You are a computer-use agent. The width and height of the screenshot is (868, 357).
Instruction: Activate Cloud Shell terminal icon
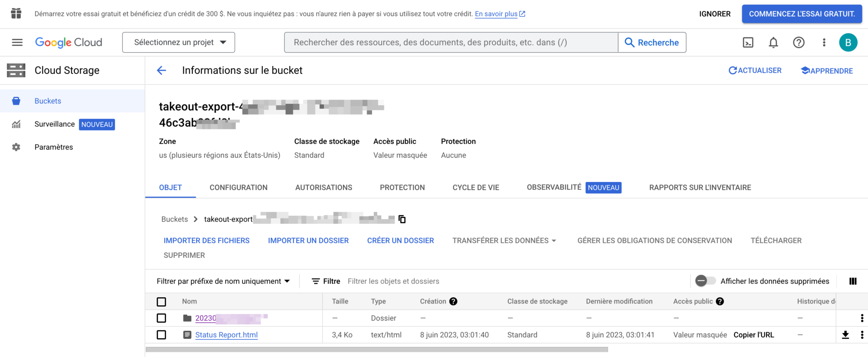point(748,42)
